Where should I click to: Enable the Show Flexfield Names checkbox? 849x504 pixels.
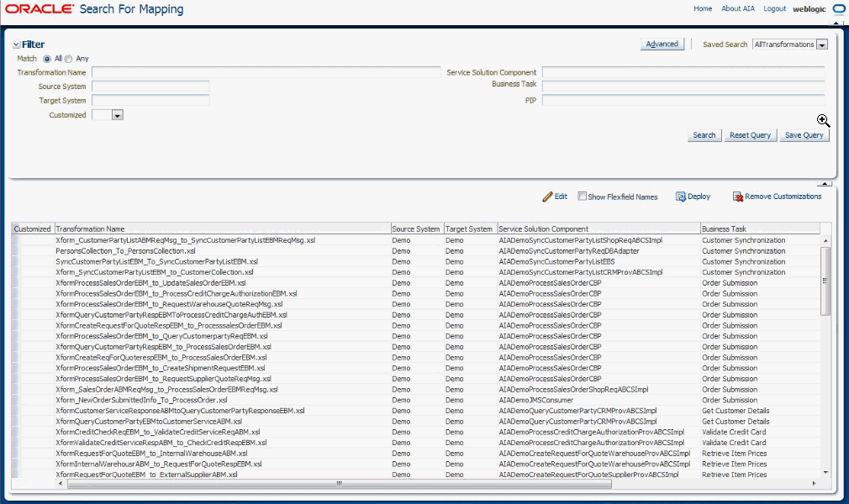[582, 197]
